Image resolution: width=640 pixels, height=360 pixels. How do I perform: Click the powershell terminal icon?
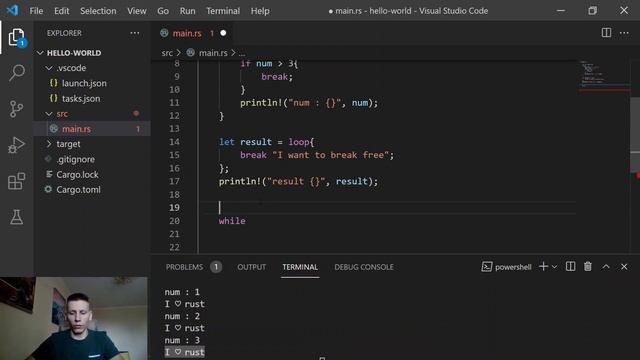pos(487,267)
